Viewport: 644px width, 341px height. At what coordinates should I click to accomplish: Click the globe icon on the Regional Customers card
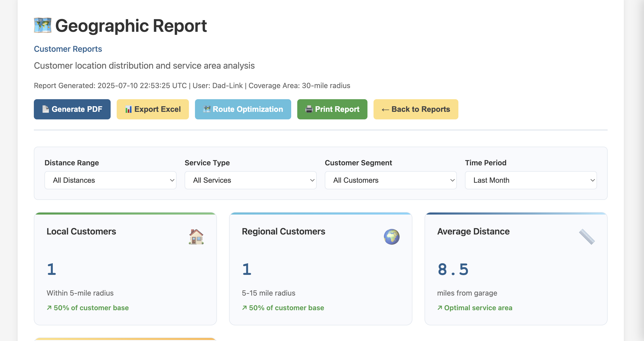point(391,236)
